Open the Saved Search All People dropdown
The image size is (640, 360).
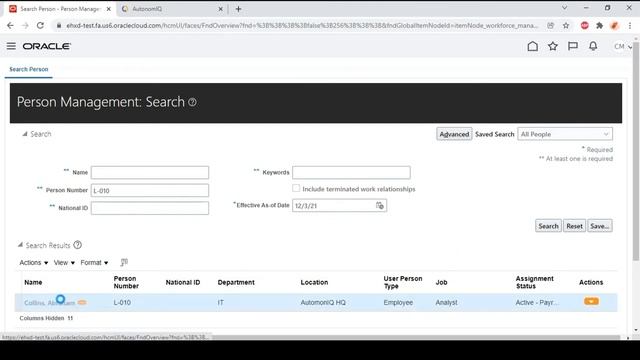[x=565, y=134]
